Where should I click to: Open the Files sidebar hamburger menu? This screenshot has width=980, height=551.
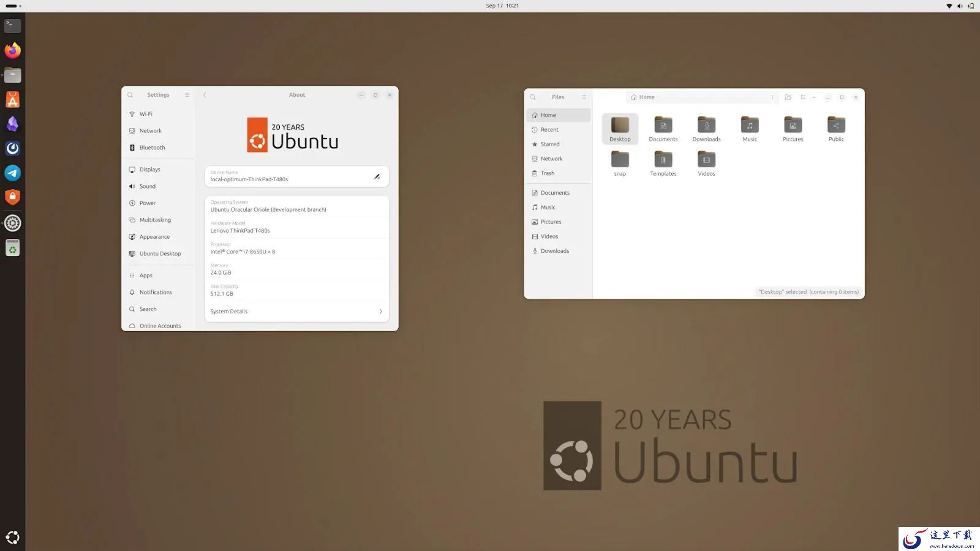(x=584, y=97)
